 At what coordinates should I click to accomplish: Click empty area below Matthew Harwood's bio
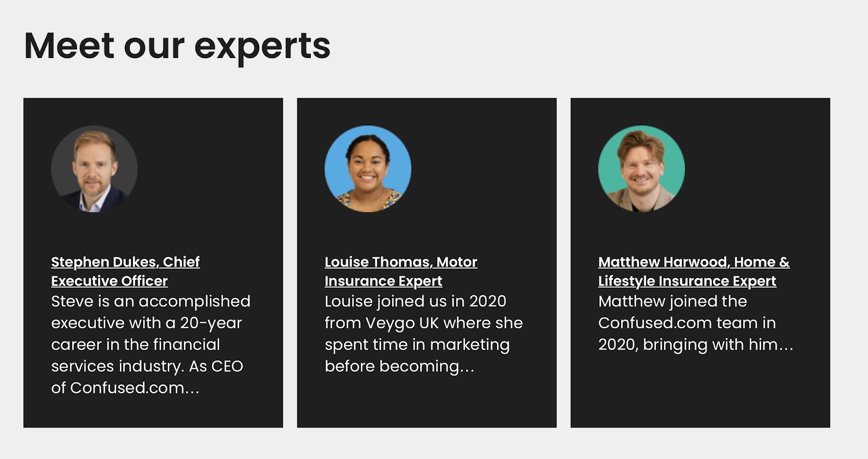click(700, 396)
